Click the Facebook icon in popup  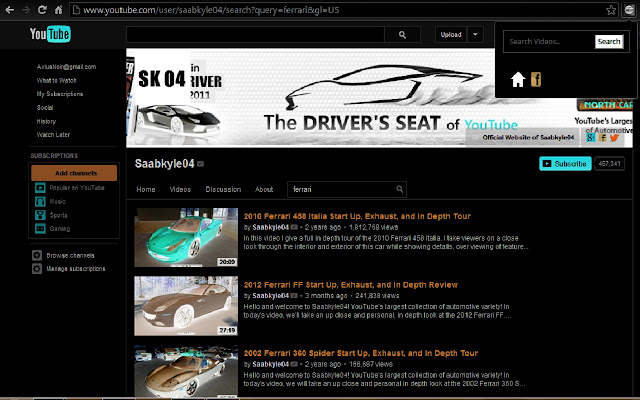(536, 79)
